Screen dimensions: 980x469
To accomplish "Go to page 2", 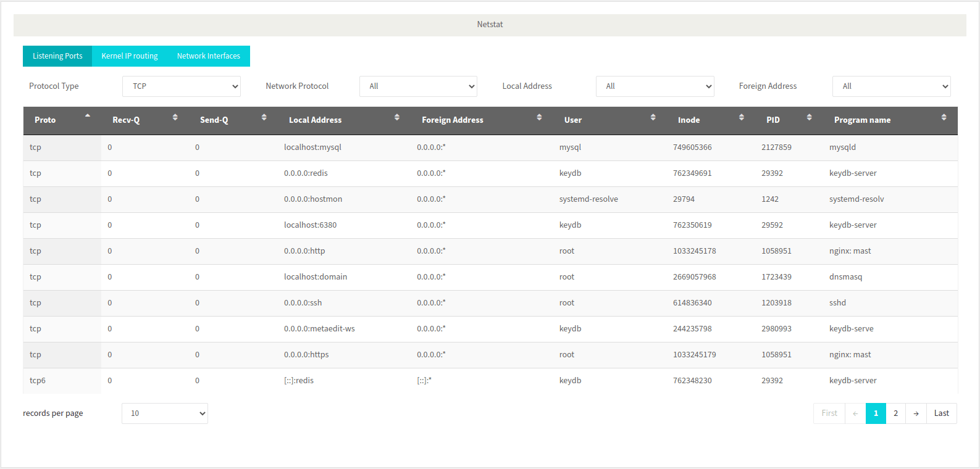I will click(x=896, y=413).
